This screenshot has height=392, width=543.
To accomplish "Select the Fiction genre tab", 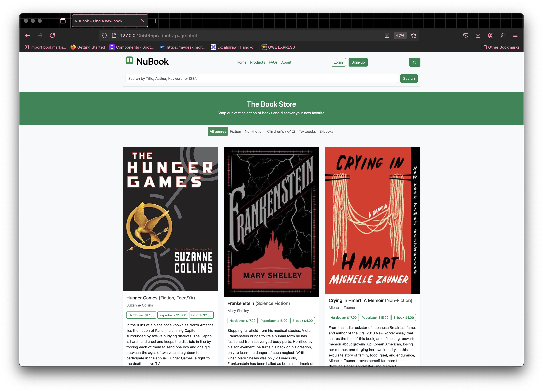I will (x=235, y=132).
